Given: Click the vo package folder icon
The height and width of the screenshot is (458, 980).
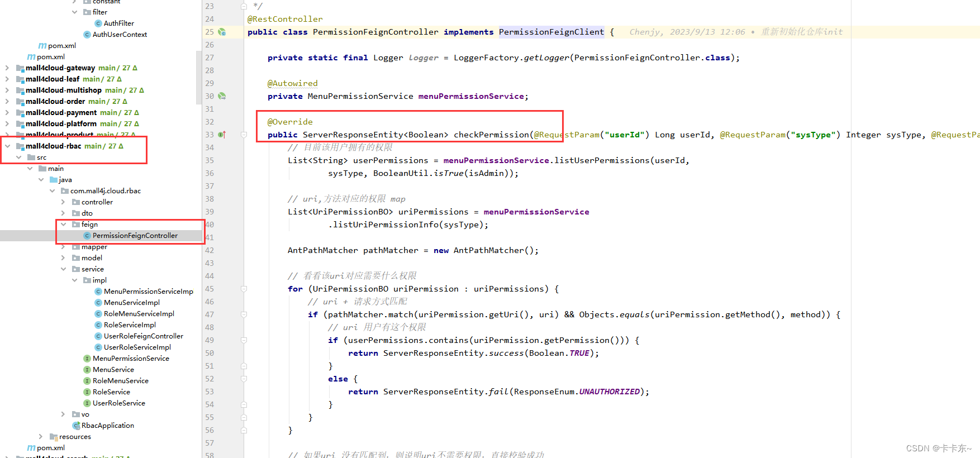Looking at the screenshot, I should click(x=76, y=414).
